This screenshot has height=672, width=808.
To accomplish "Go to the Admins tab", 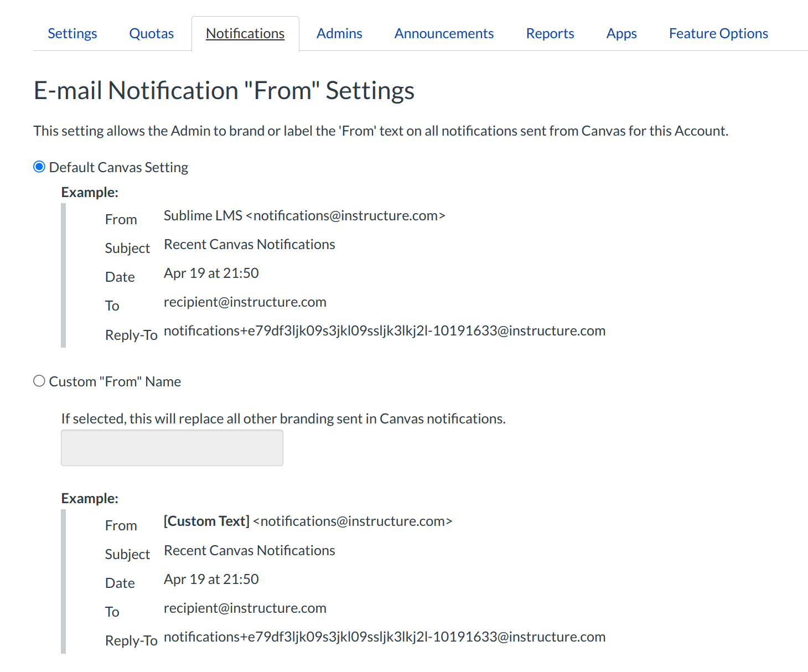I will (x=339, y=34).
